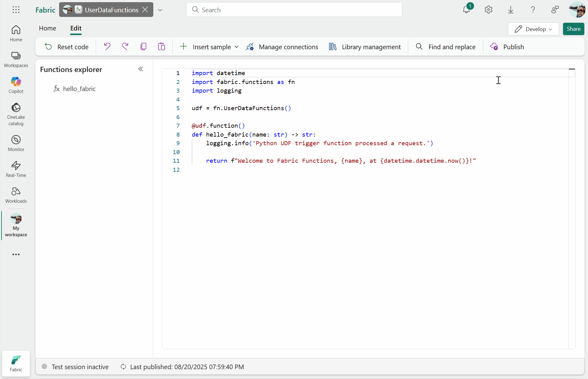Click the download arrow icon
The width and height of the screenshot is (588, 379).
pyautogui.click(x=511, y=10)
